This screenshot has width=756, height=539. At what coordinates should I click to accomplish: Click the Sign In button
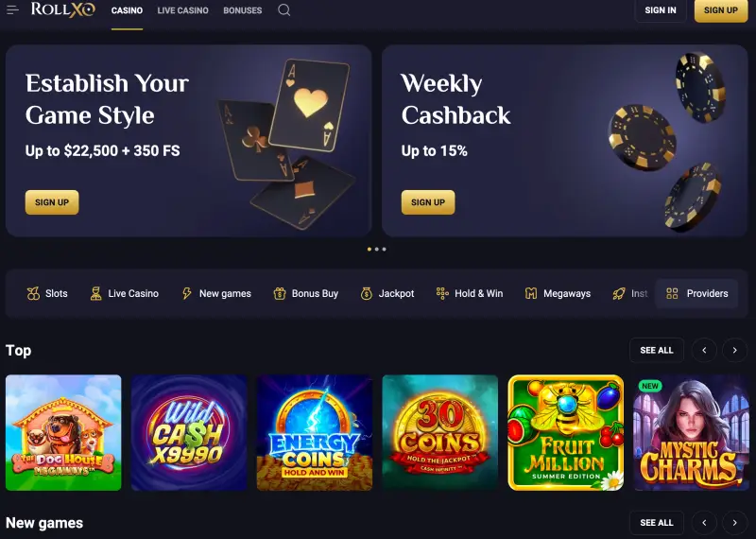pos(661,10)
